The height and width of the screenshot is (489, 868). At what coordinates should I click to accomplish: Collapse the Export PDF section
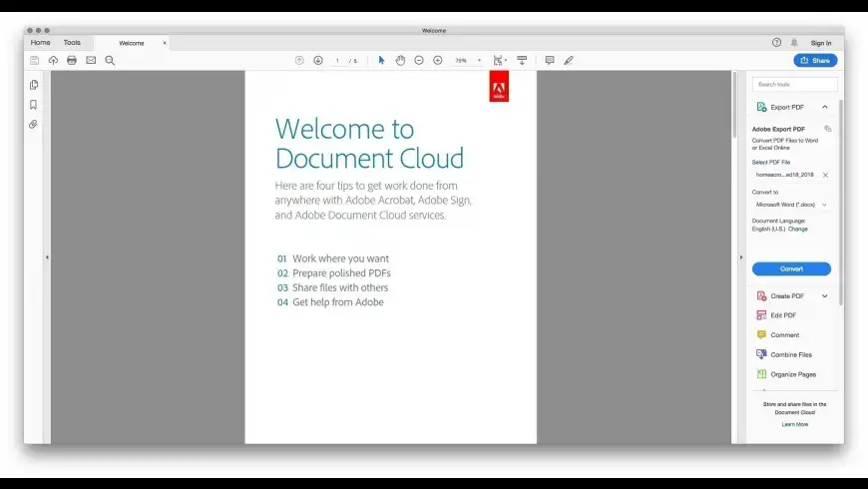pos(825,107)
